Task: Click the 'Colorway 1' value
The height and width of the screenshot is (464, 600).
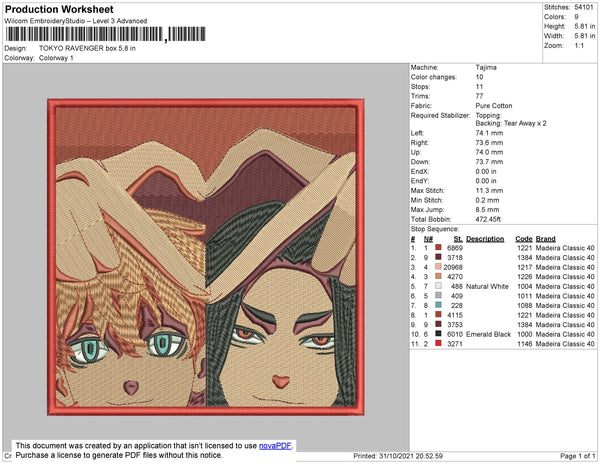Action: tap(56, 58)
